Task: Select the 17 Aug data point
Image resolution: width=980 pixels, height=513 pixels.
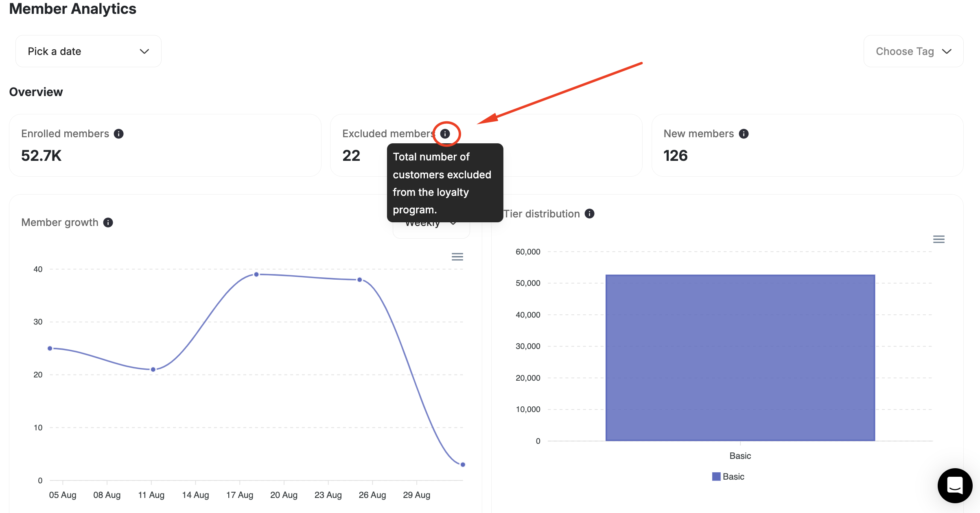Action: [x=256, y=274]
